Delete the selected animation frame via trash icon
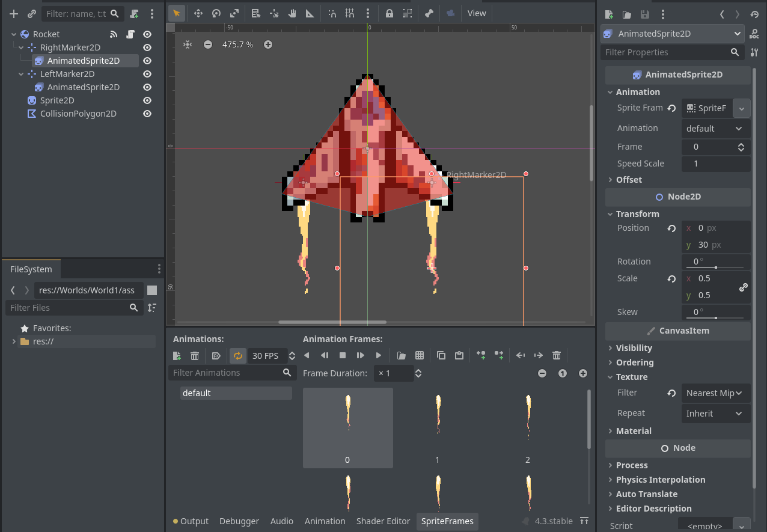767x532 pixels. coord(556,355)
